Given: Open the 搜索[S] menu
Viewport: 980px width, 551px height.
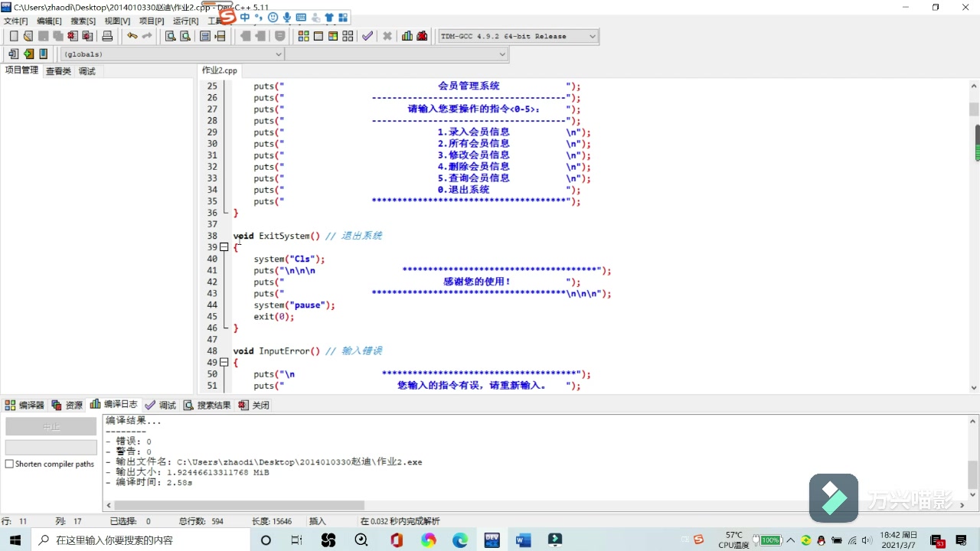Looking at the screenshot, I should tap(83, 21).
